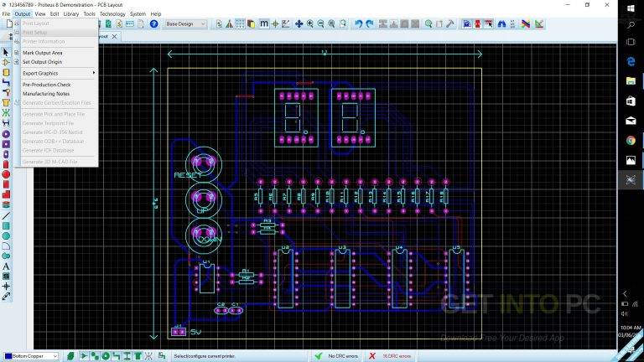Click the Undo arrow
644x362 pixels.
[x=358, y=23]
